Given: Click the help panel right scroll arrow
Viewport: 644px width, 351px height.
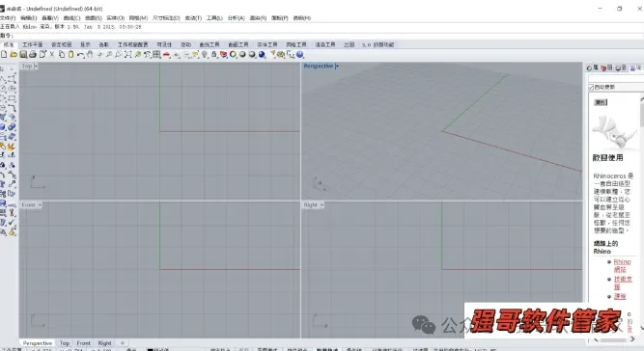Looking at the screenshot, I should tap(633, 338).
